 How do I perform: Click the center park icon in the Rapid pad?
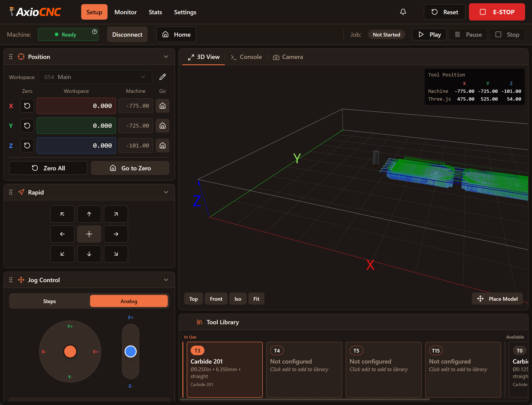click(x=89, y=234)
